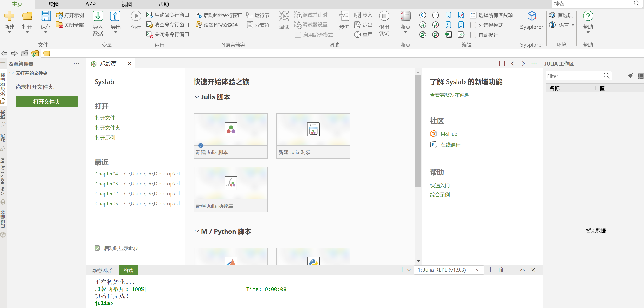644x308 pixels.
Task: Enable the 列选择模式 checkbox
Action: point(473,25)
